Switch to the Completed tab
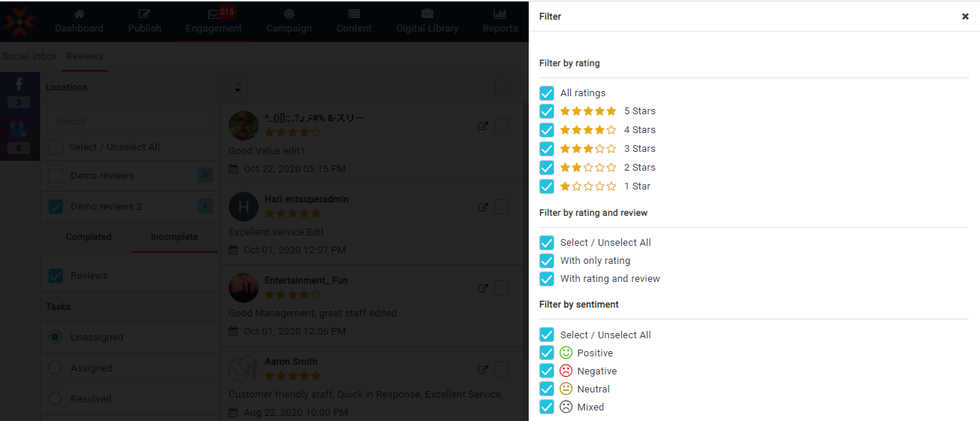Screen dimensions: 980x421 point(89,237)
